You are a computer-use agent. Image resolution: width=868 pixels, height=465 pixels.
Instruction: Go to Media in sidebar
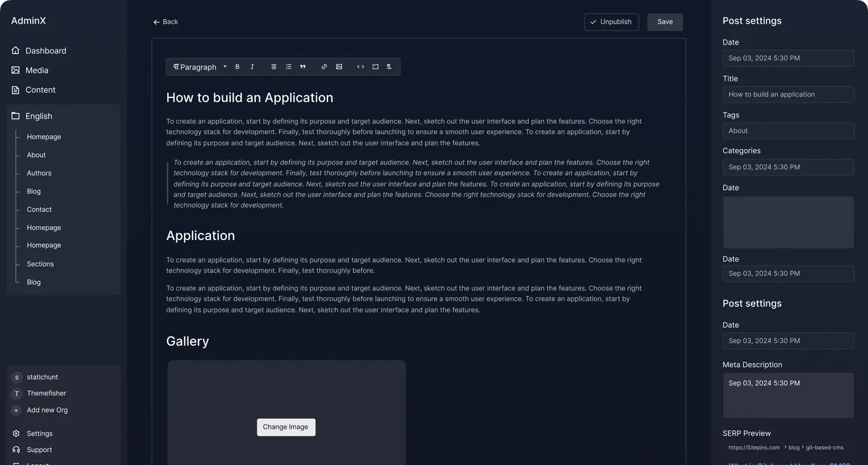(x=37, y=70)
